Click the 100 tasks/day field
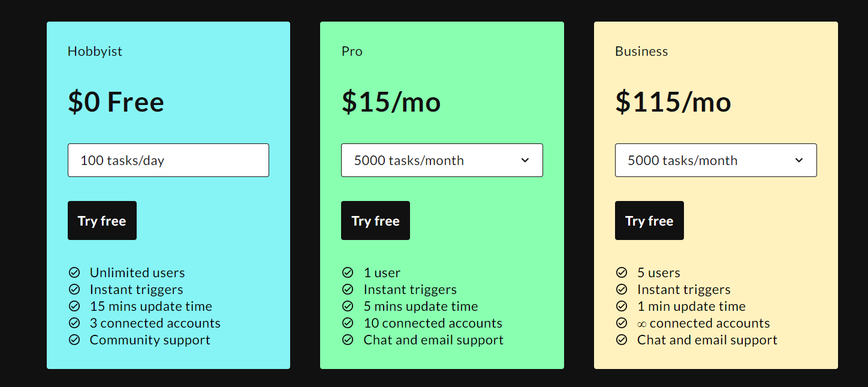The image size is (868, 387). click(168, 160)
